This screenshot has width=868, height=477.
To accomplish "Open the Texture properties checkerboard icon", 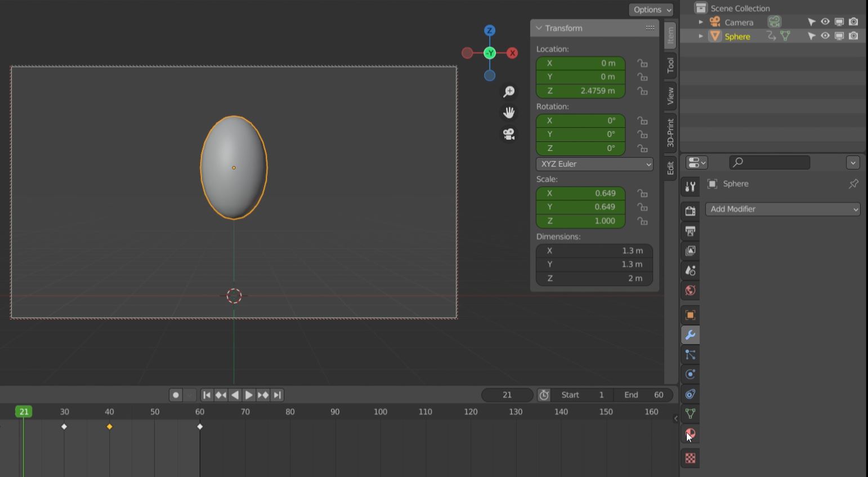I will (690, 458).
